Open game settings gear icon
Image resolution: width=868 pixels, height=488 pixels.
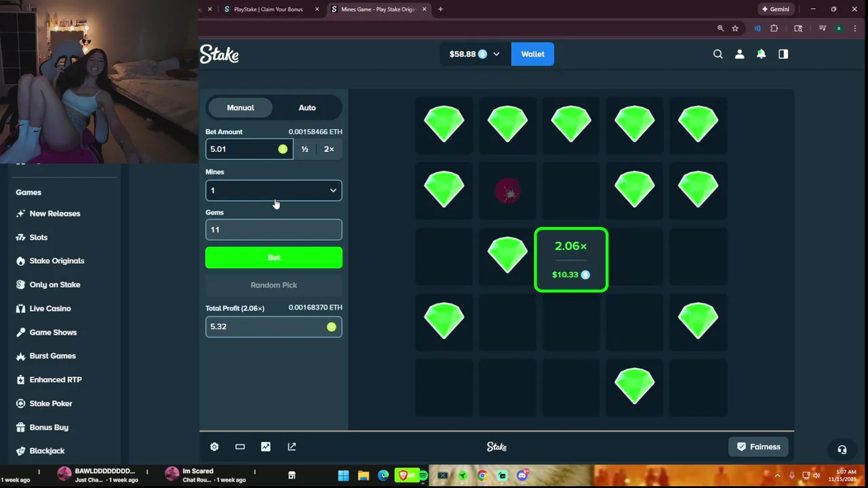click(214, 447)
